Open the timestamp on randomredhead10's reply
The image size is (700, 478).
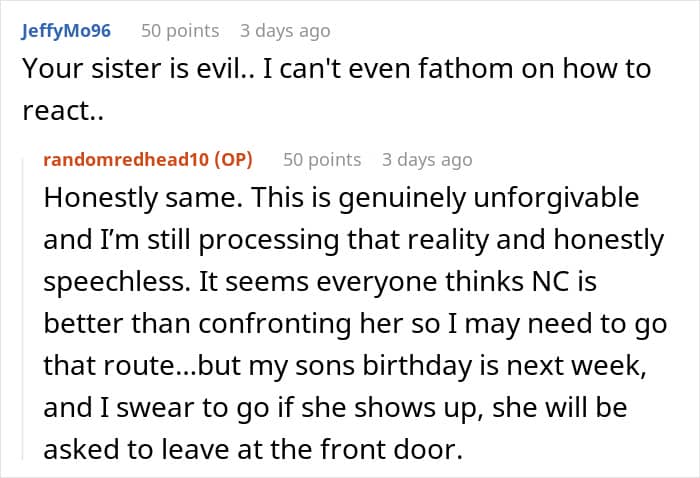[427, 159]
